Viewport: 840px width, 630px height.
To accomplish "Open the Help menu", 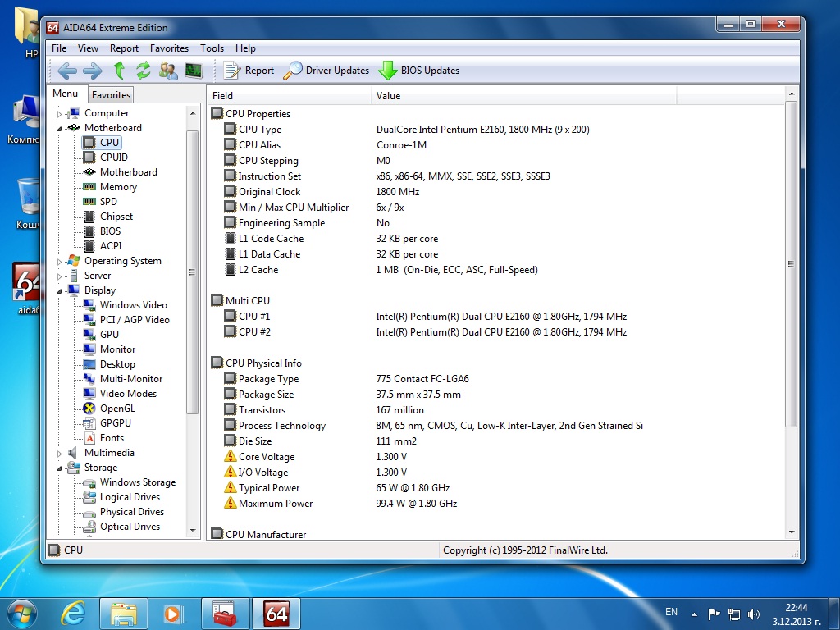I will pos(245,48).
